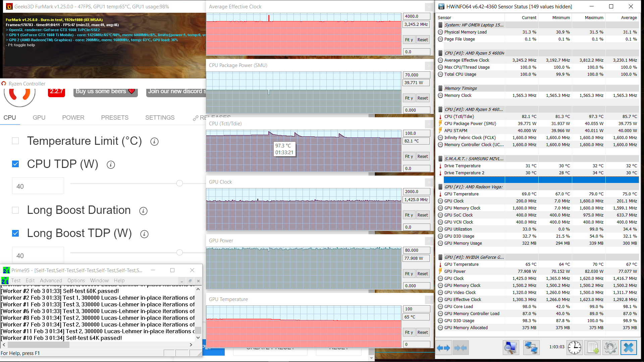Image resolution: width=644 pixels, height=362 pixels.
Task: Click Prime95 horizontal scroll-right arrow
Action: point(191,345)
